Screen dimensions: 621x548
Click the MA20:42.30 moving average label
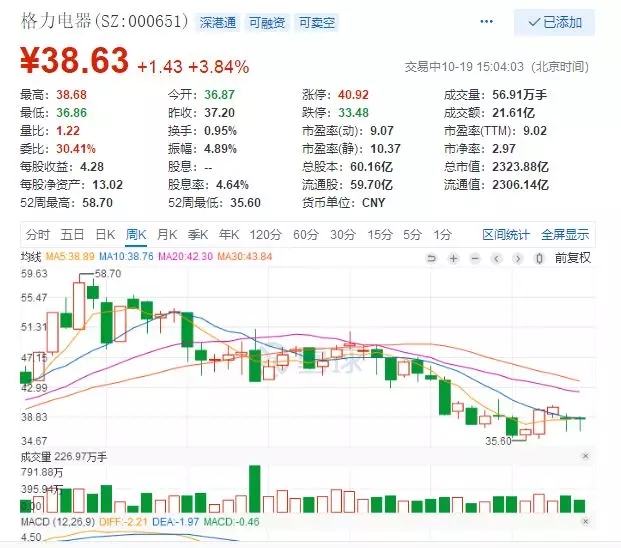(x=185, y=256)
